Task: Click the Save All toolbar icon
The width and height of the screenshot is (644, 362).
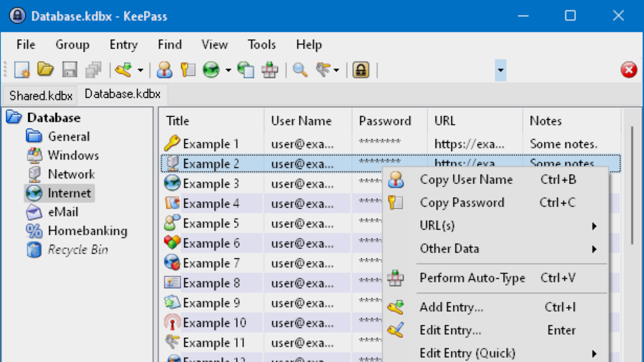Action: 93,70
